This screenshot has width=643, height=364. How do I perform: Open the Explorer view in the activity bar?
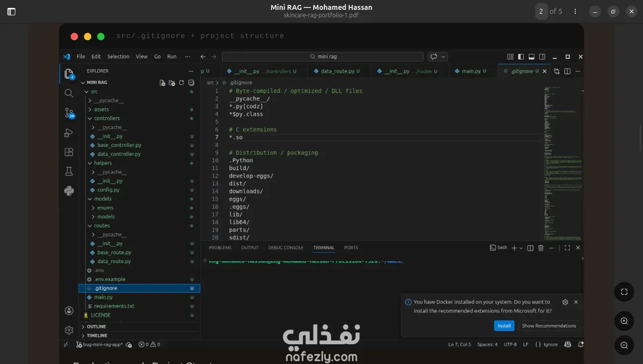coord(69,74)
